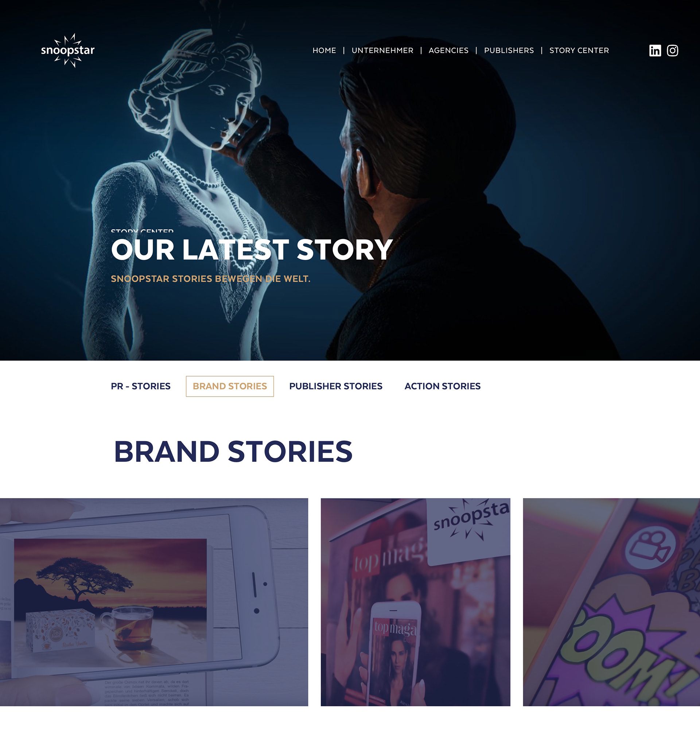Click the BRAND STORIES section heading
This screenshot has width=700, height=748.
pos(233,452)
